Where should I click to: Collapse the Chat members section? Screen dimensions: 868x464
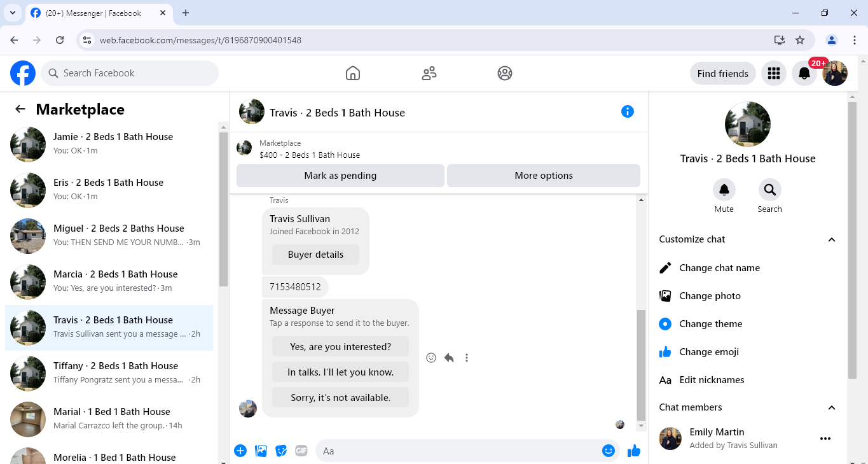(832, 407)
